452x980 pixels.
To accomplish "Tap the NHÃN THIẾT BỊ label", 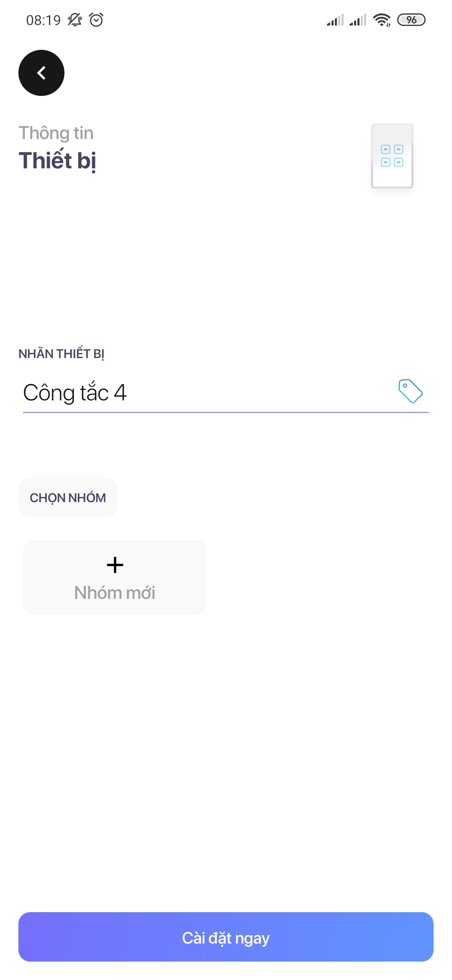I will pos(62,354).
